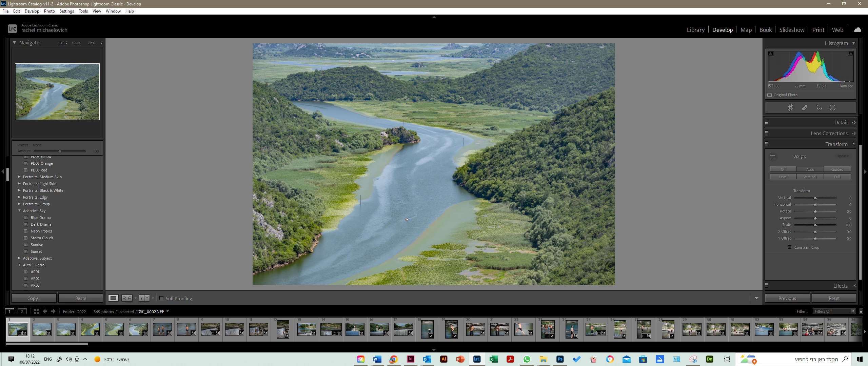Check the Constrain Crop option
The height and width of the screenshot is (366, 868).
click(x=790, y=247)
